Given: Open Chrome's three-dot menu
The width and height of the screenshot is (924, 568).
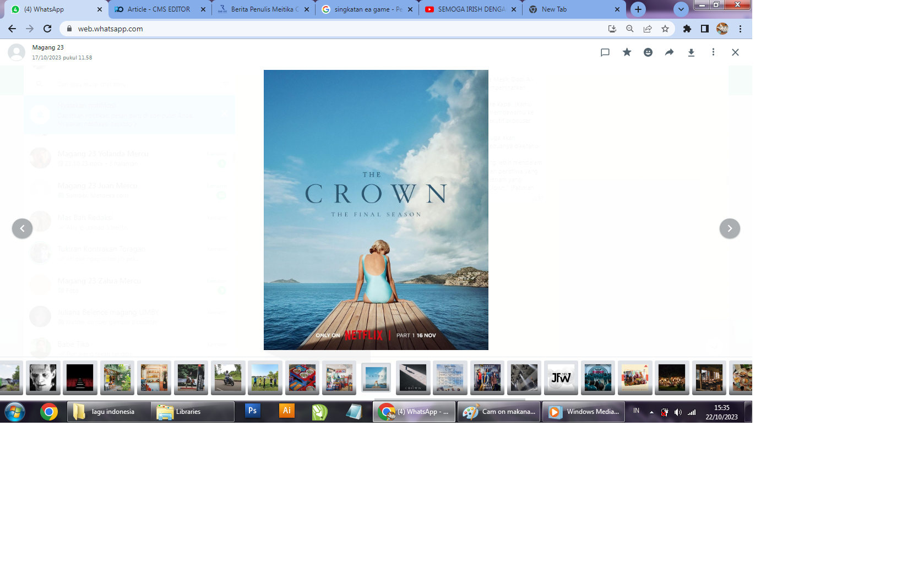Looking at the screenshot, I should click(741, 29).
